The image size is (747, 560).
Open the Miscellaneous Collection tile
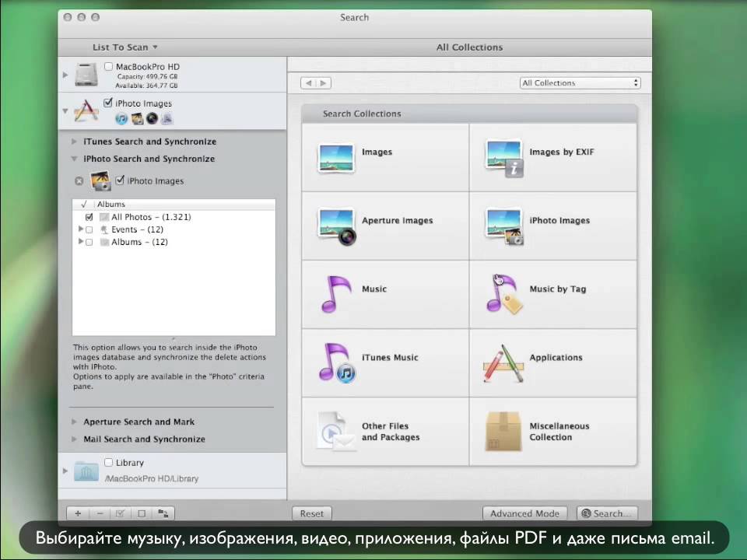tap(553, 432)
